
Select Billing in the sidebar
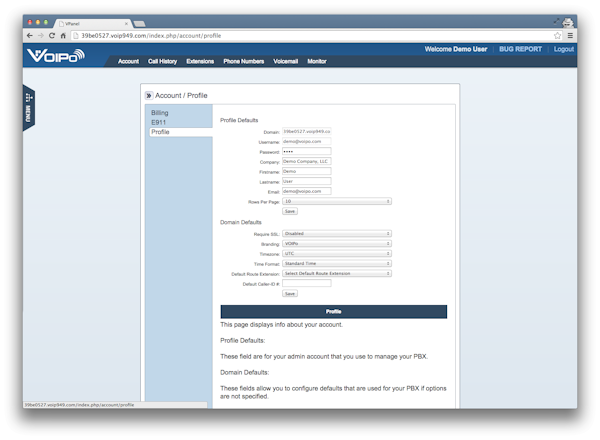[x=160, y=113]
